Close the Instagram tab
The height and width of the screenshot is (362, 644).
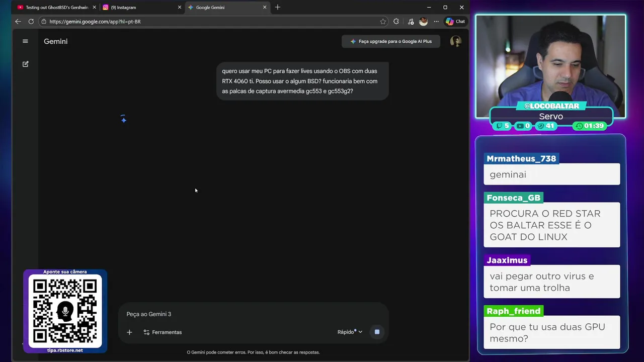tap(180, 8)
